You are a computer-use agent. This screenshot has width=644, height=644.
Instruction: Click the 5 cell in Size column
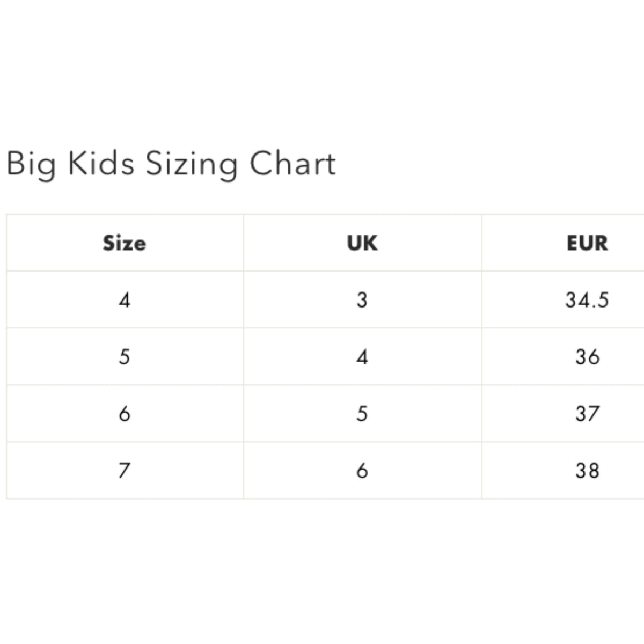click(125, 357)
